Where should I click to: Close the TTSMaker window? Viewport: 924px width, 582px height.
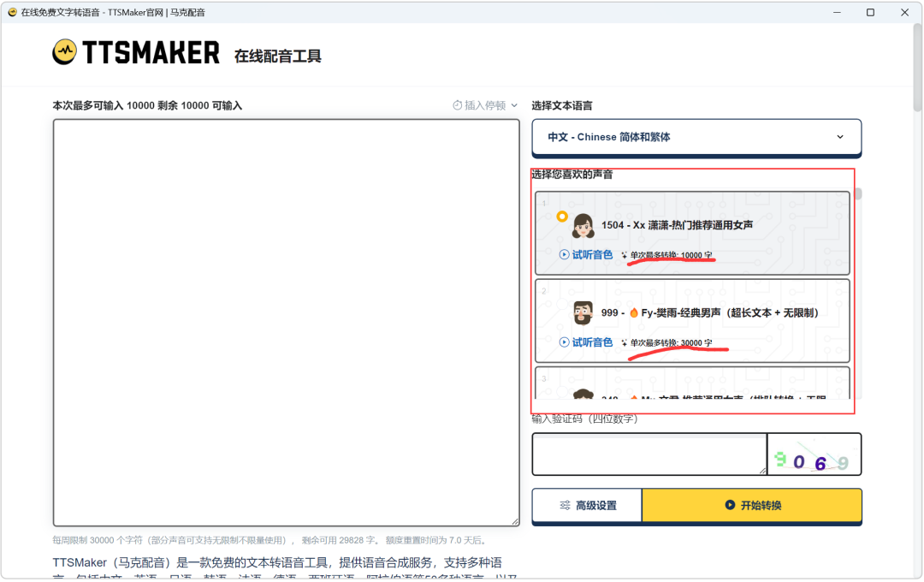click(x=904, y=12)
